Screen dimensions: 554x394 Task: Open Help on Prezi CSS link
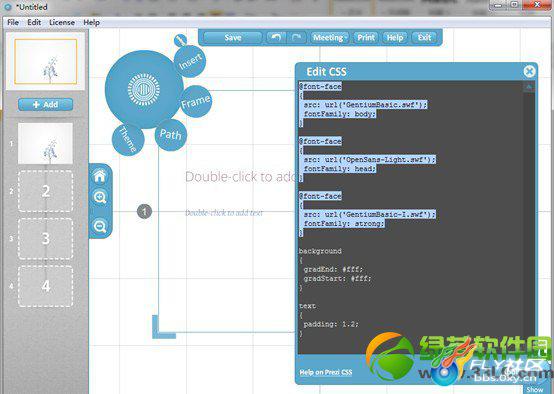tap(326, 372)
